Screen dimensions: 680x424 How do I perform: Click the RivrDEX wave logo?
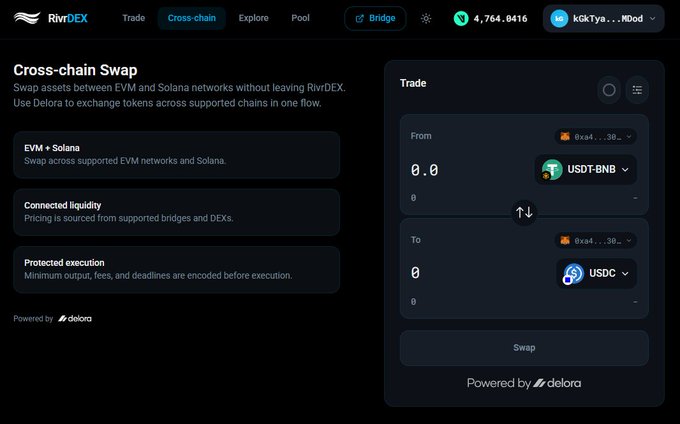coord(27,18)
